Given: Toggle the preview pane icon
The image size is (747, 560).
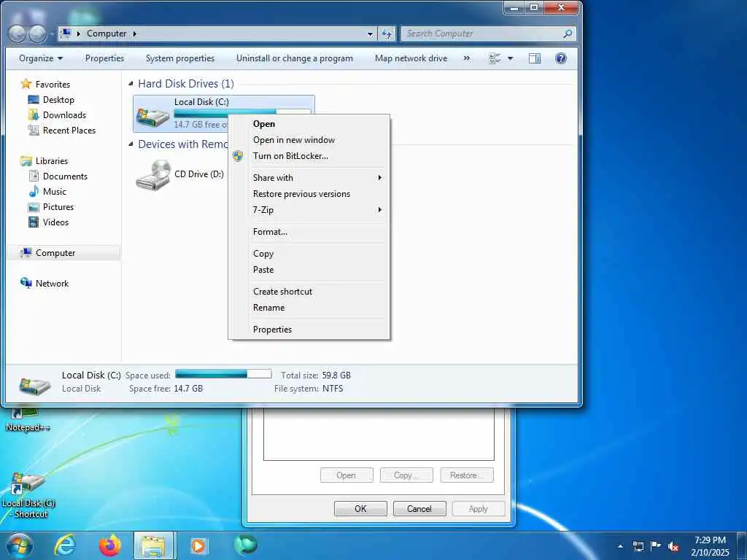Looking at the screenshot, I should [x=535, y=58].
